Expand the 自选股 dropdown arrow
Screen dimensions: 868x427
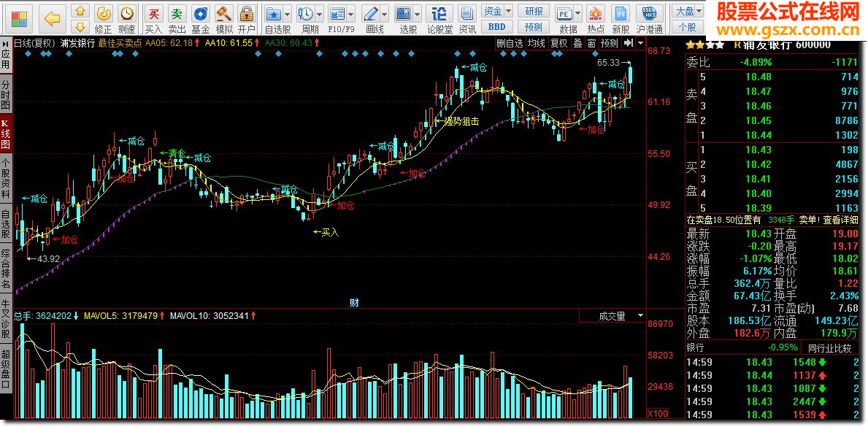pos(288,13)
